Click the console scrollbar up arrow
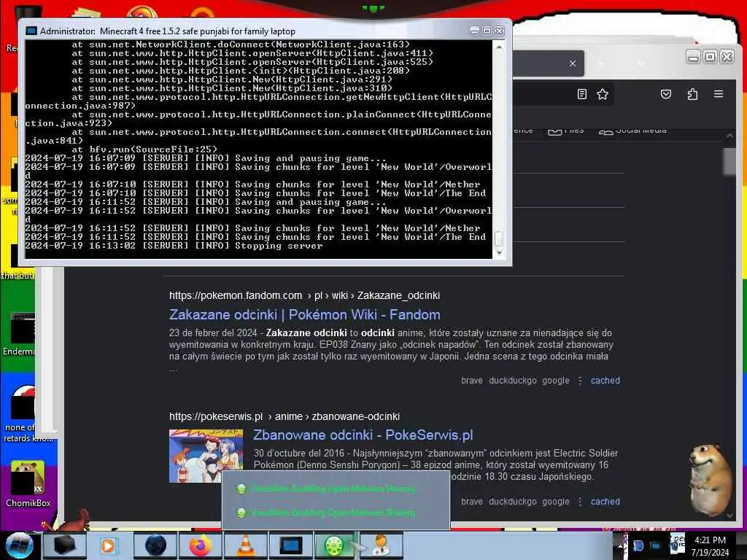Image resolution: width=747 pixels, height=560 pixels. pos(499,47)
